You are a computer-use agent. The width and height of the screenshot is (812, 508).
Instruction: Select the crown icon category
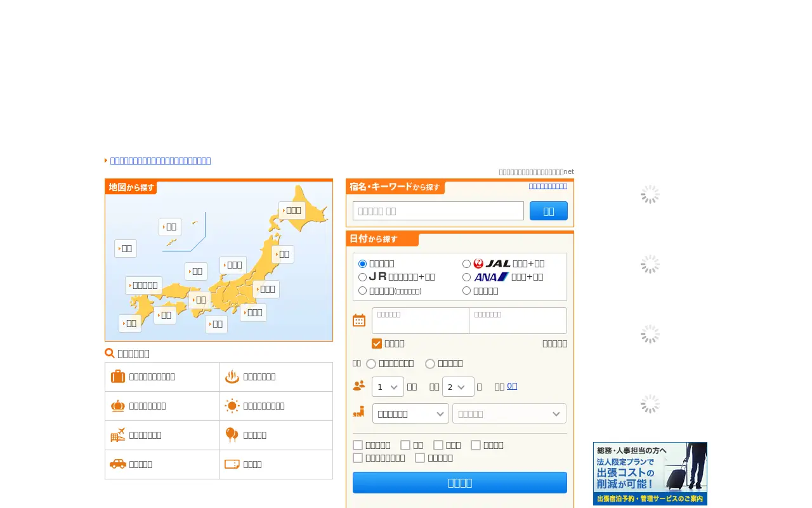[x=162, y=406]
